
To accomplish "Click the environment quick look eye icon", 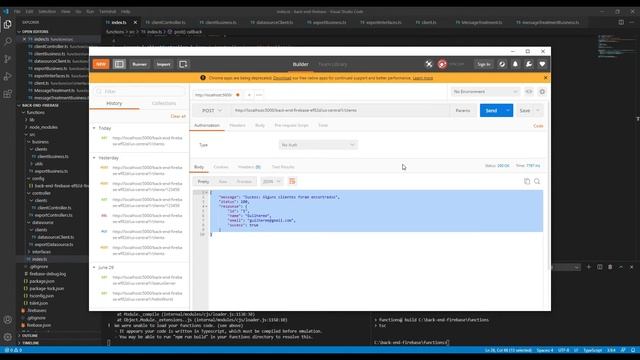I will (x=529, y=92).
